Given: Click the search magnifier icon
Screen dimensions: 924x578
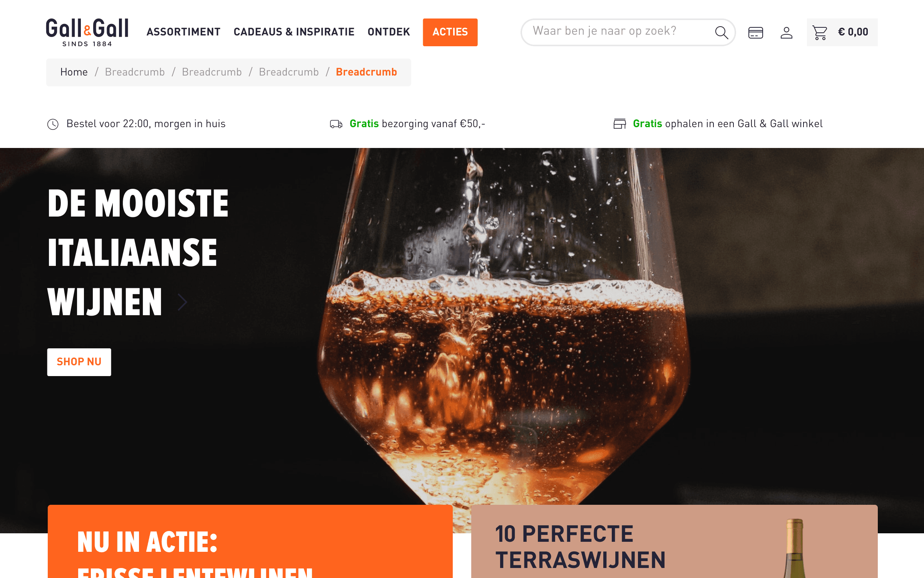Looking at the screenshot, I should pos(721,32).
